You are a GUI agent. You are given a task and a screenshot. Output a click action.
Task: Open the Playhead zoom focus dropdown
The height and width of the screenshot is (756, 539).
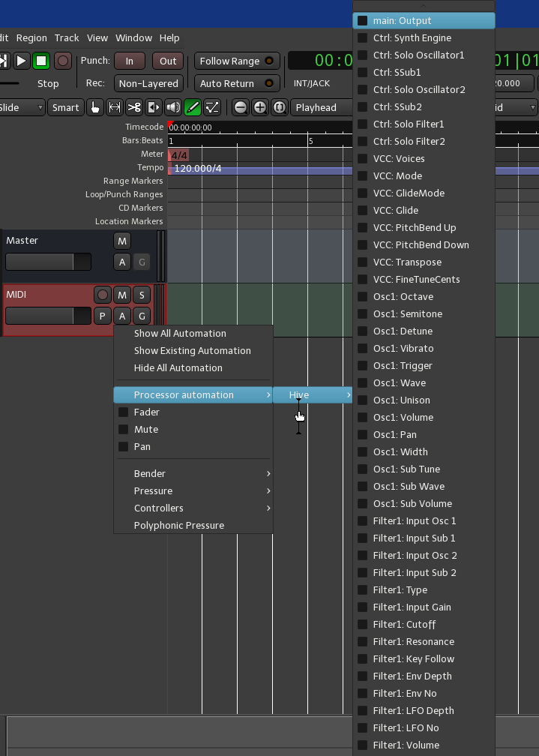(x=321, y=107)
